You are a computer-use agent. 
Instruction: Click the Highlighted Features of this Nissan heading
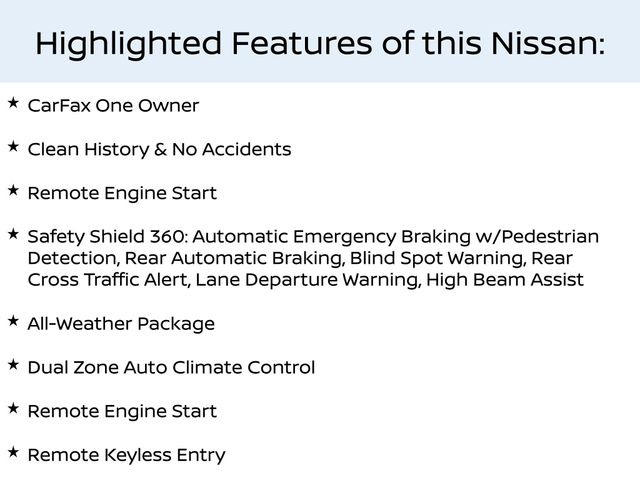pos(320,43)
